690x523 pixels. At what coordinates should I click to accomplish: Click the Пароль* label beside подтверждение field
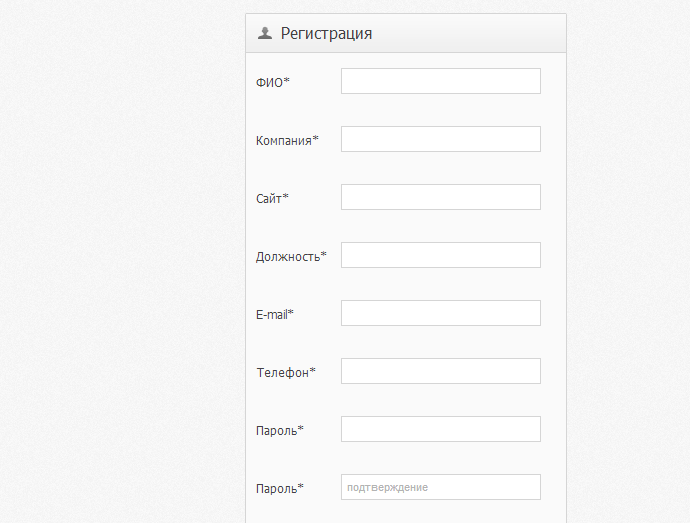pyautogui.click(x=279, y=489)
